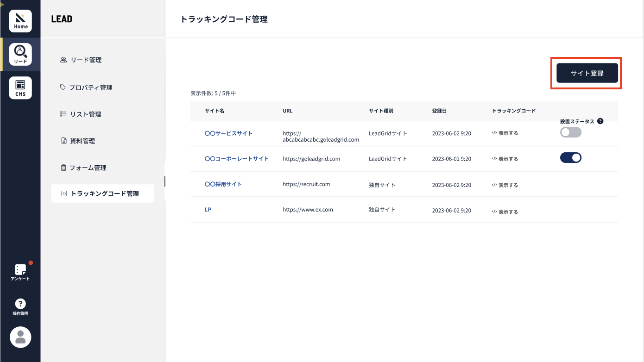This screenshot has width=644, height=362.
Task: Open the 操作説明 help icon
Action: (20, 307)
